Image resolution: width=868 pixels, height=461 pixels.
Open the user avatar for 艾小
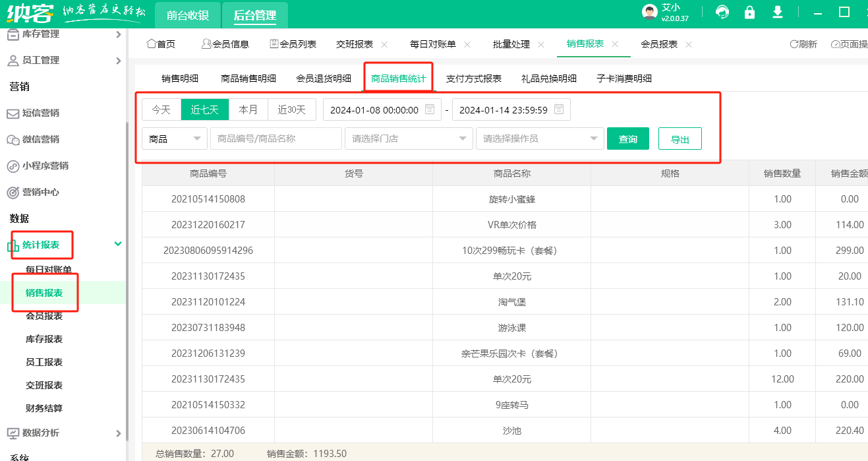pos(650,12)
